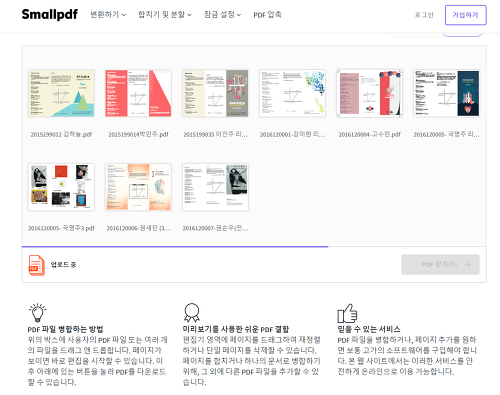Select thumbnail of 2015199014박인주.pdf
Viewport: 500px width, 395px height.
138,93
